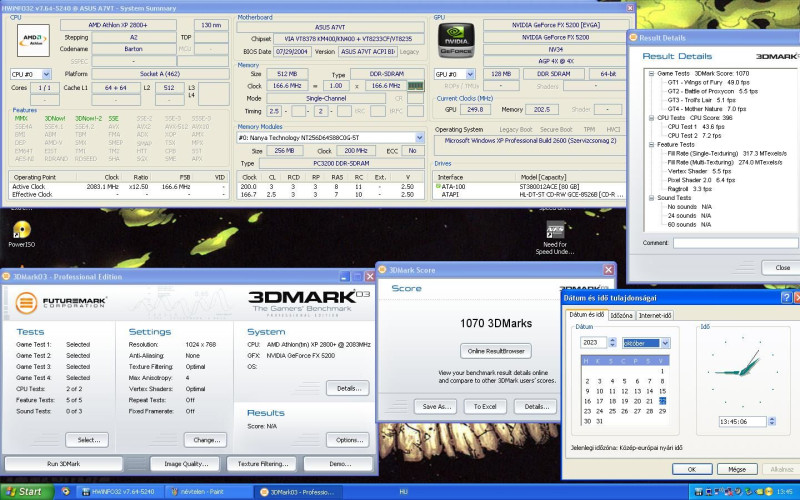Select 'CPU Test 1 43.6 fps' row
Viewport: 800px width, 500px height.
(696, 127)
